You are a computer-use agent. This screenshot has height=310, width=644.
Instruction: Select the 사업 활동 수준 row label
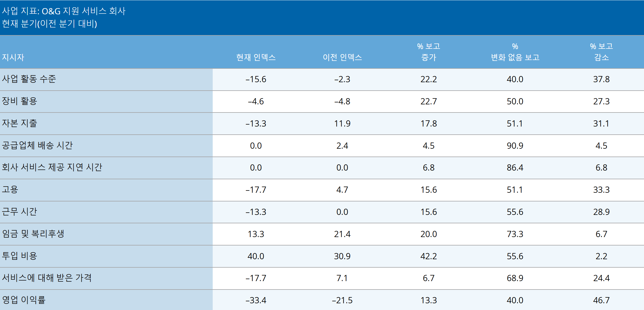[x=29, y=79]
